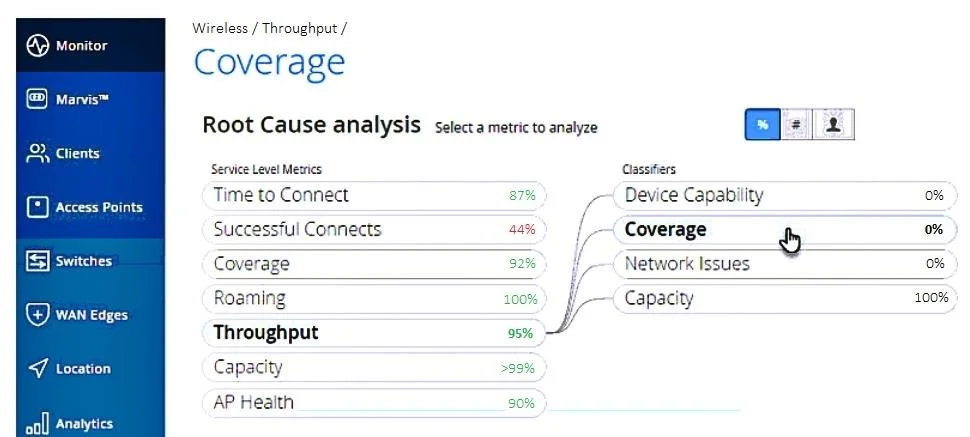Select the Network Issues classifier

click(784, 264)
